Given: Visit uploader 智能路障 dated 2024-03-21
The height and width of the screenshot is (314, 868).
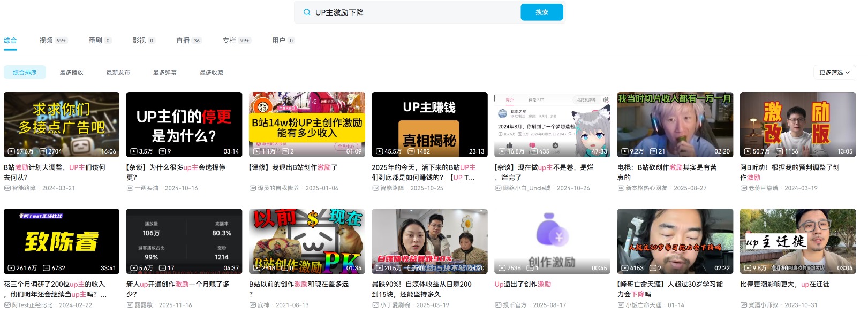Looking at the screenshot, I should coord(24,188).
